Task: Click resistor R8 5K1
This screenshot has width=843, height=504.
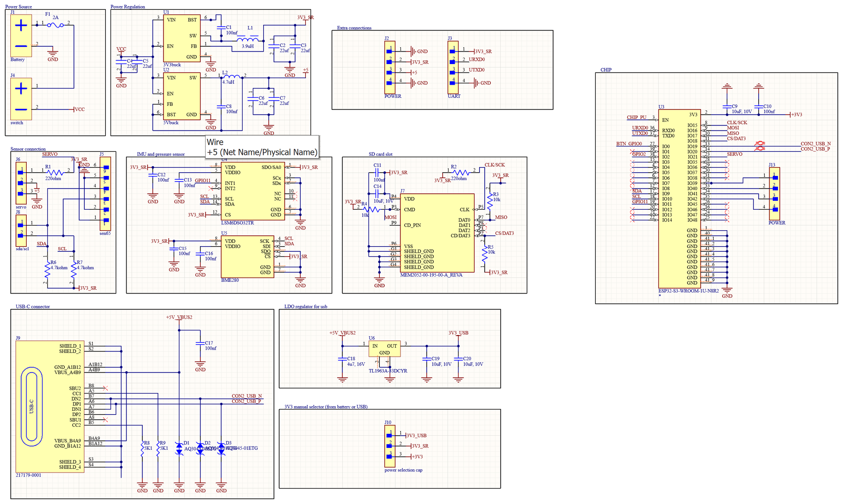Action: pos(142,448)
